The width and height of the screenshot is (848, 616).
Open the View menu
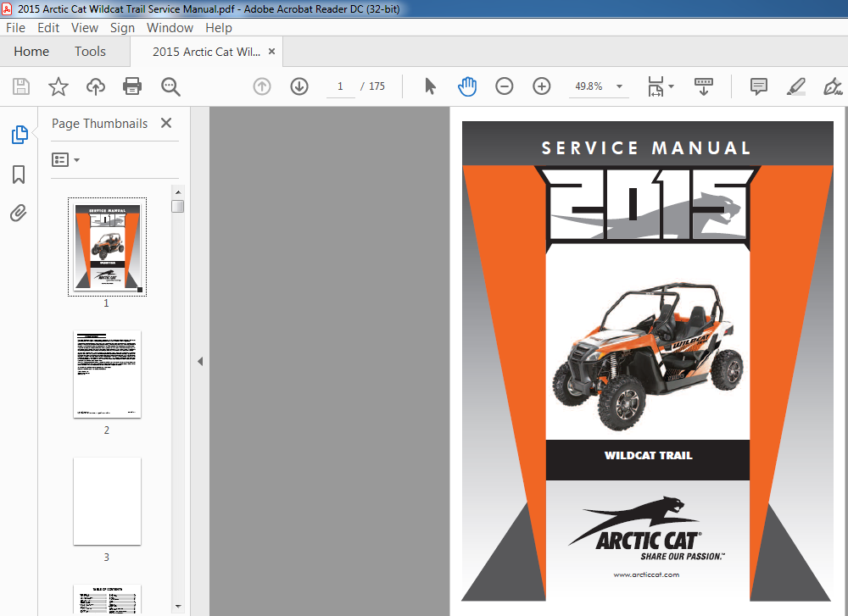coord(85,28)
